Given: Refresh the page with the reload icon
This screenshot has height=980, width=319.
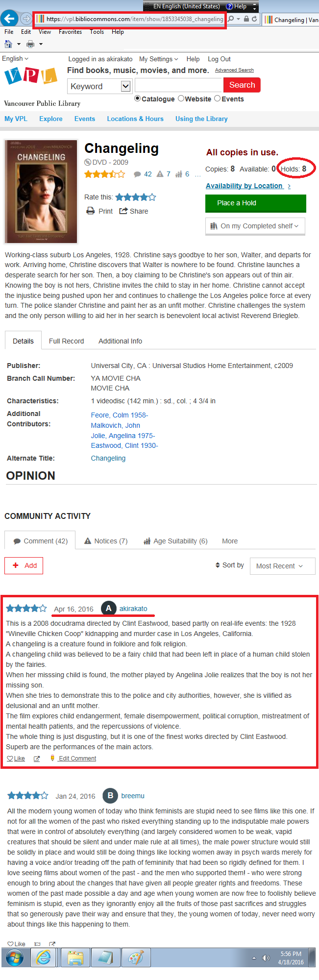Looking at the screenshot, I should click(254, 19).
